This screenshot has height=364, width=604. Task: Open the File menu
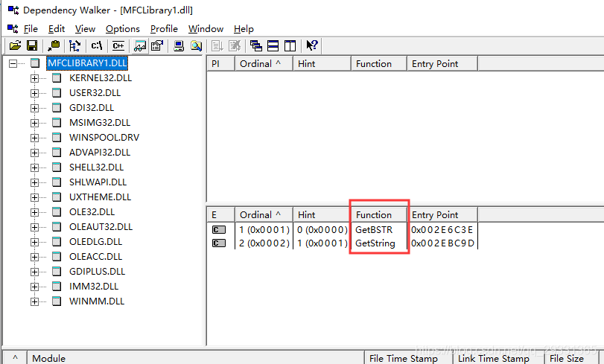pos(31,29)
